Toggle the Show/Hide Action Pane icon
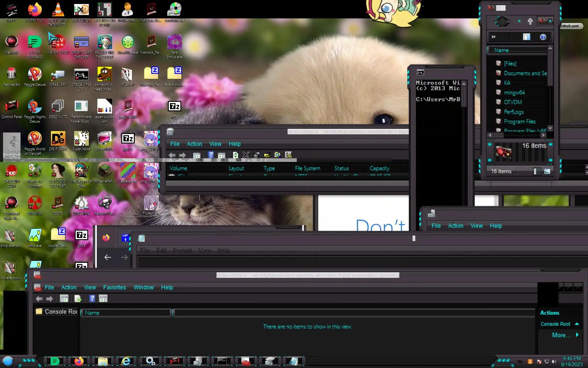This screenshot has height=368, width=588. (103, 298)
